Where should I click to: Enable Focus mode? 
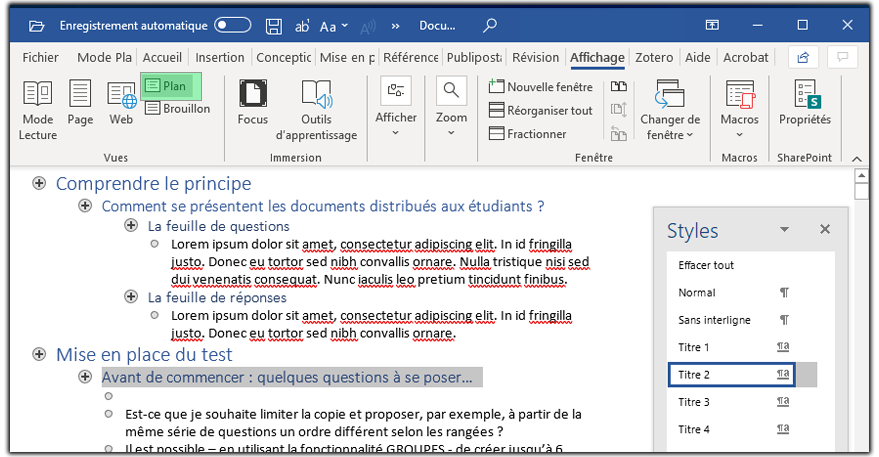[253, 103]
